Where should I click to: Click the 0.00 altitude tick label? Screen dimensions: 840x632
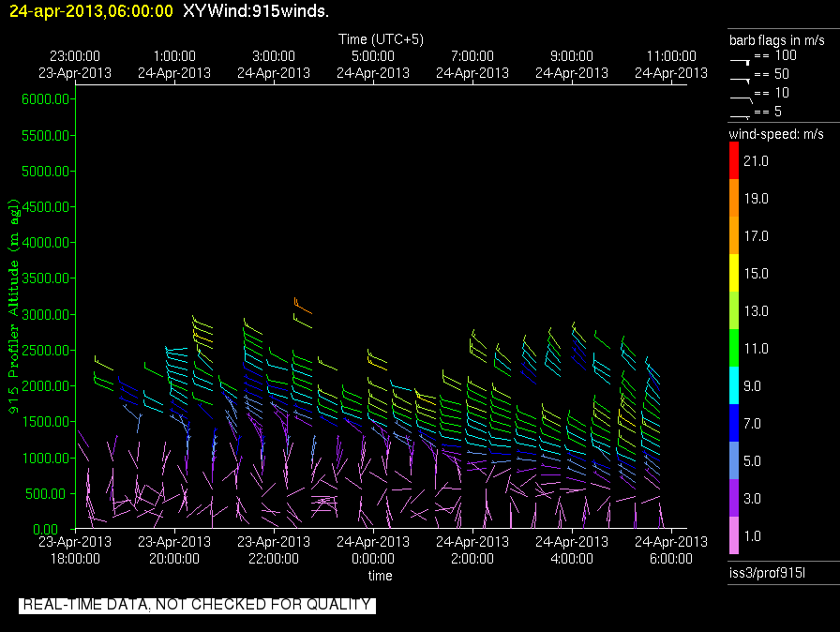[46, 530]
